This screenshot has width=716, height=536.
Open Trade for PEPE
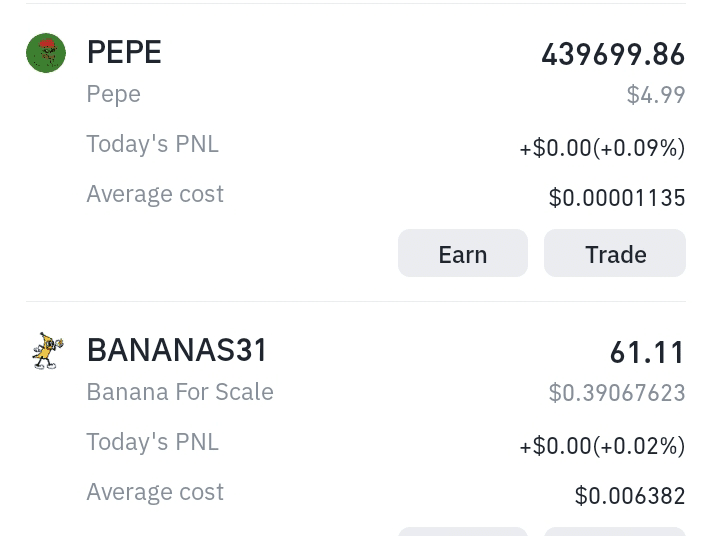point(615,253)
